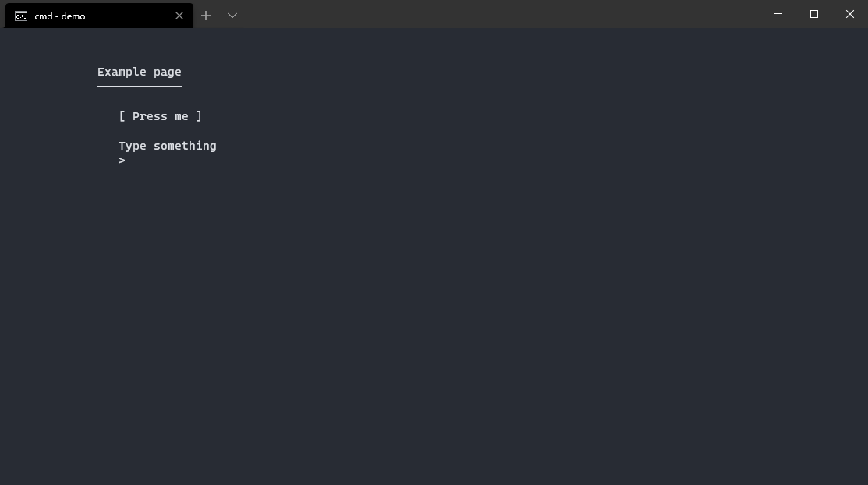Viewport: 868px width, 485px height.
Task: Minimize the terminal window
Action: coord(778,14)
